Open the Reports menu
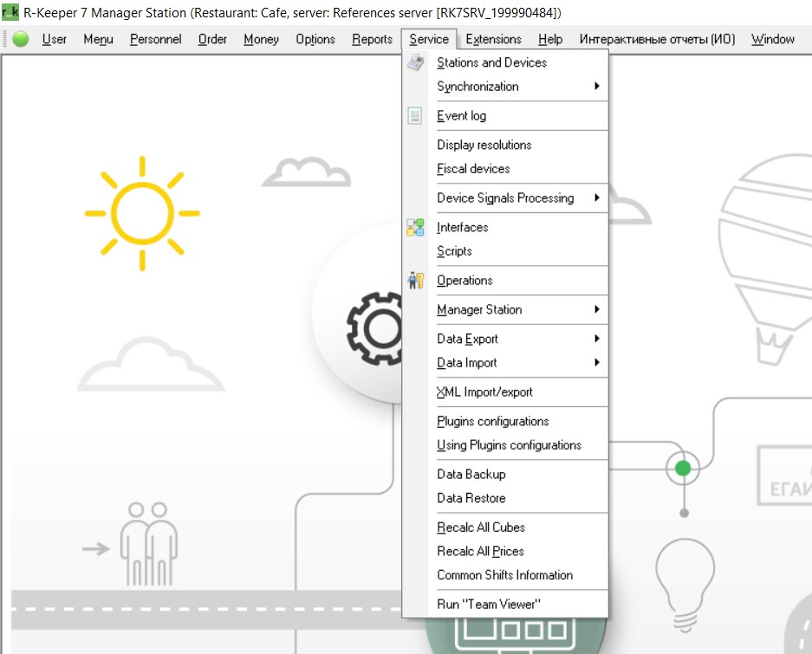Screen dimensions: 812x654 [x=373, y=39]
